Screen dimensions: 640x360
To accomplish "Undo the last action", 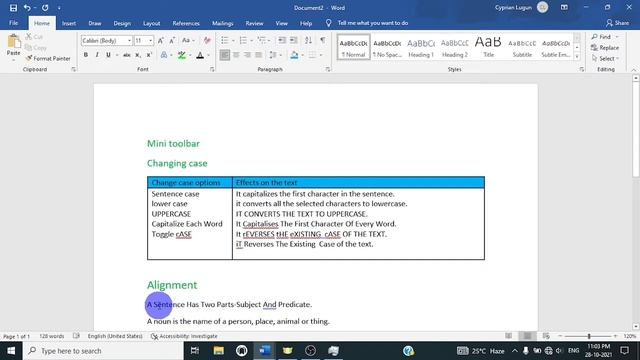I will [x=27, y=8].
